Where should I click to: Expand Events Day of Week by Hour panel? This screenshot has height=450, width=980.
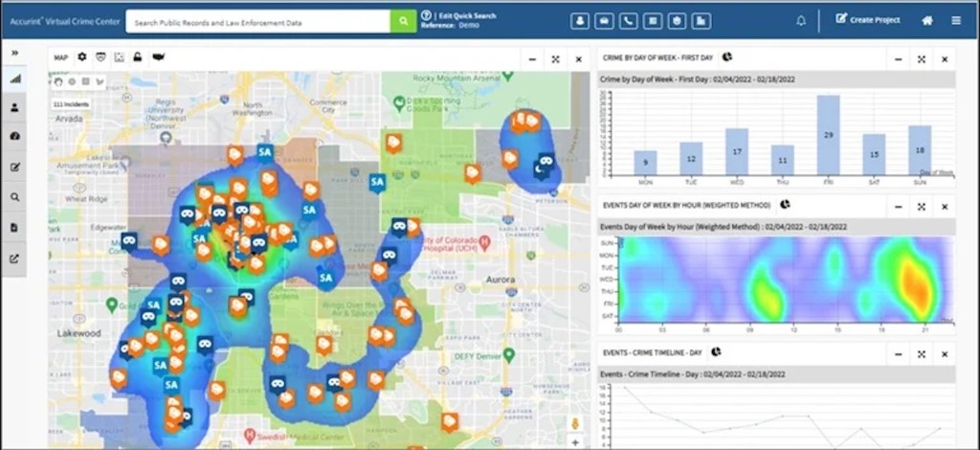pos(922,206)
